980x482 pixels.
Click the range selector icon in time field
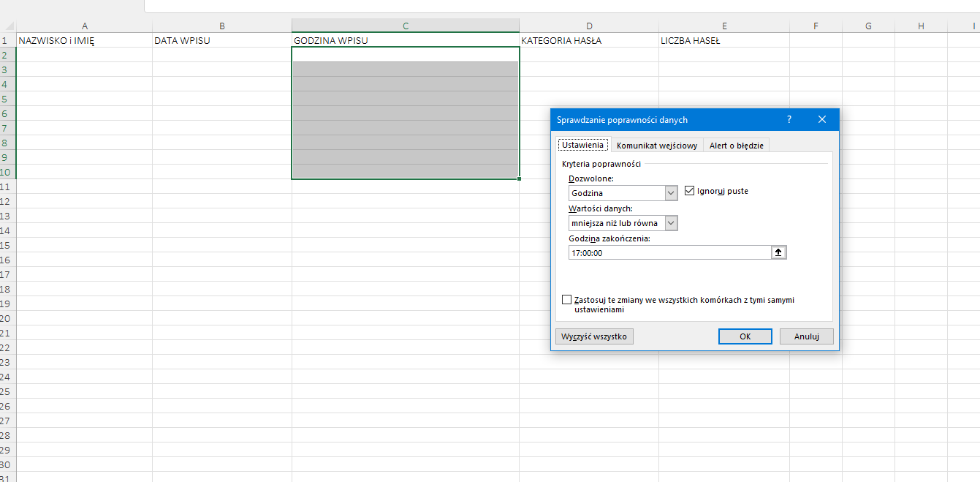click(778, 252)
